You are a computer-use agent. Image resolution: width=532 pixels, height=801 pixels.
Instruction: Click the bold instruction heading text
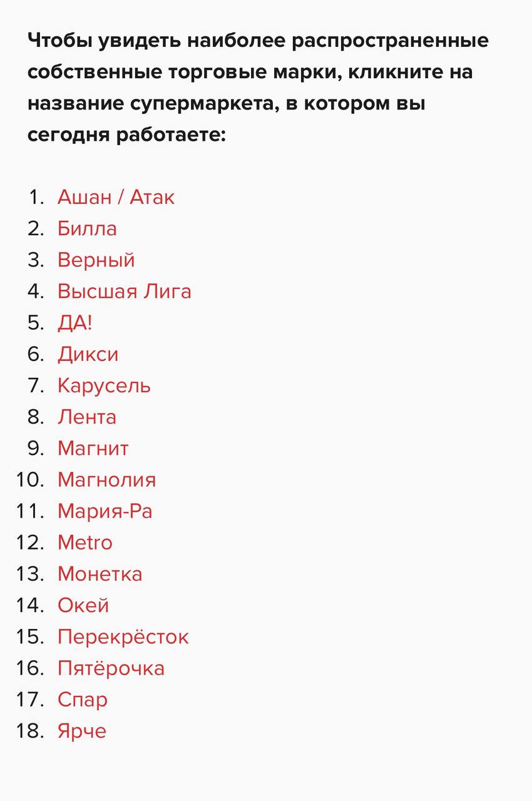[258, 88]
